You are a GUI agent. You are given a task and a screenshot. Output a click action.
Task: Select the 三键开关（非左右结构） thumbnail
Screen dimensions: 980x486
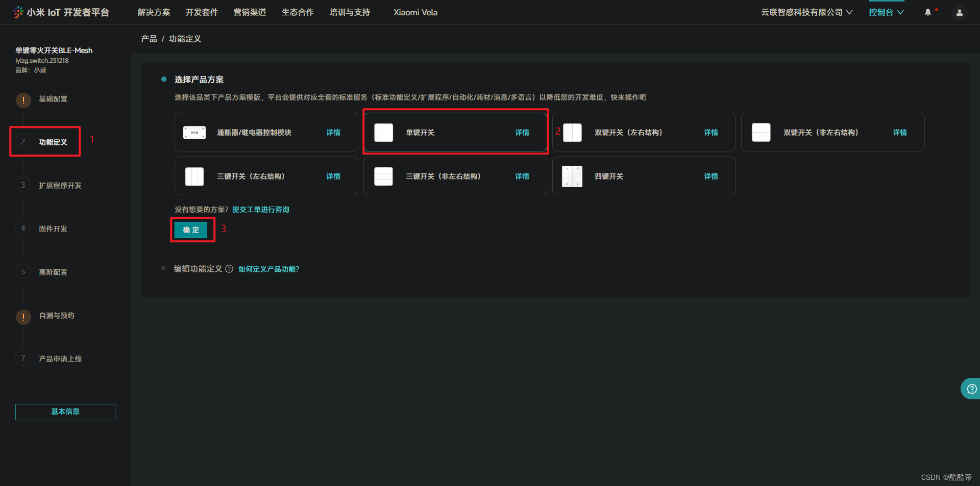pos(383,176)
